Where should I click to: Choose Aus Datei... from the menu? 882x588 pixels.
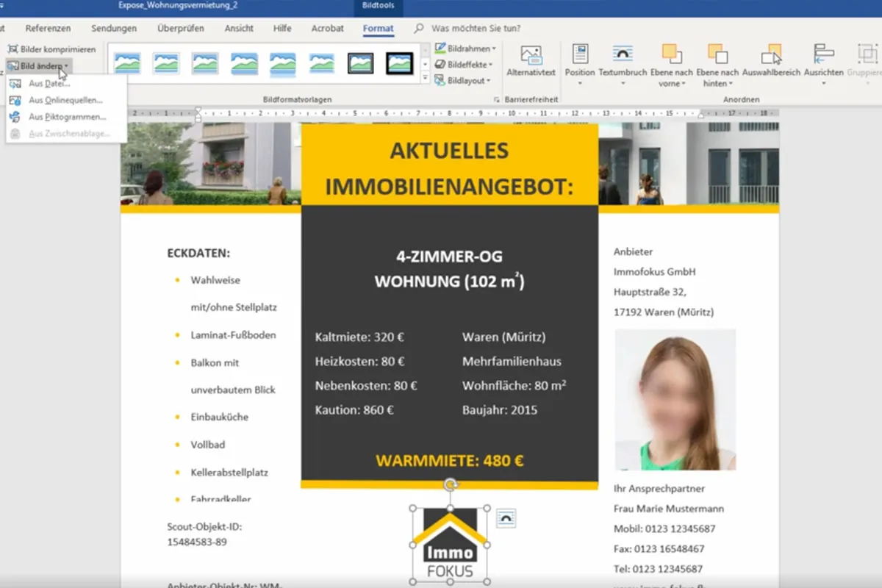click(x=49, y=83)
